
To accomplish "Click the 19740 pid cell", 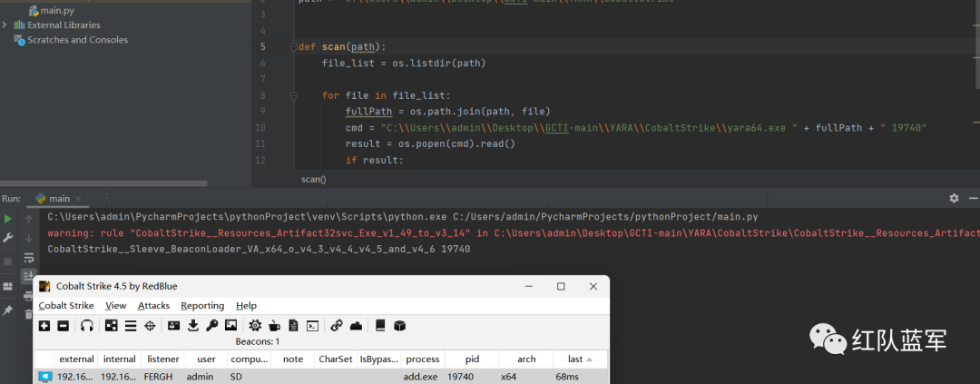I will pos(460,377).
